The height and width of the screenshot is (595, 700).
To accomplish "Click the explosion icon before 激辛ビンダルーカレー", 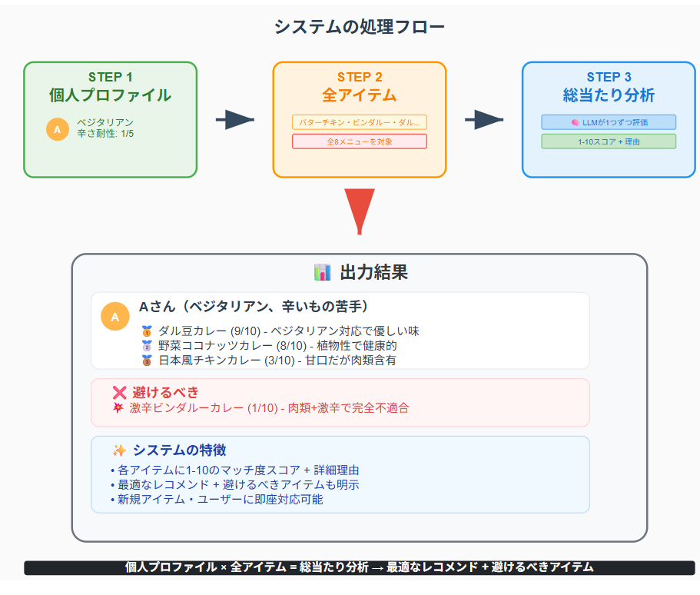I will click(118, 407).
